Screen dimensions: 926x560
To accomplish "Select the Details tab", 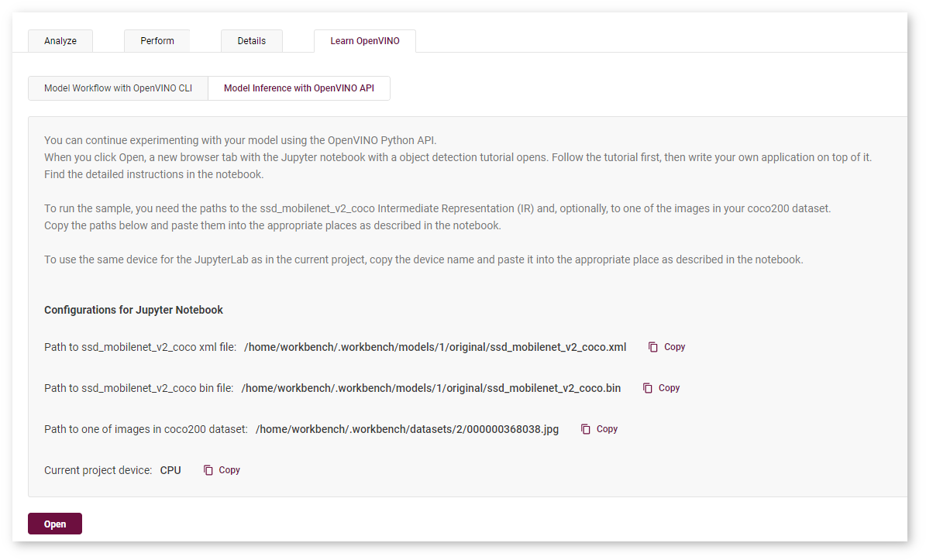I will point(252,41).
